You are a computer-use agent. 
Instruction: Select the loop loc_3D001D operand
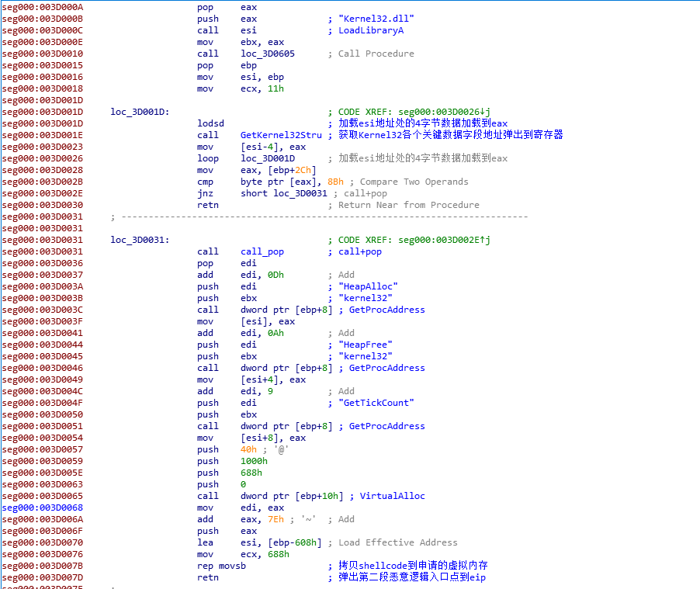(x=268, y=158)
